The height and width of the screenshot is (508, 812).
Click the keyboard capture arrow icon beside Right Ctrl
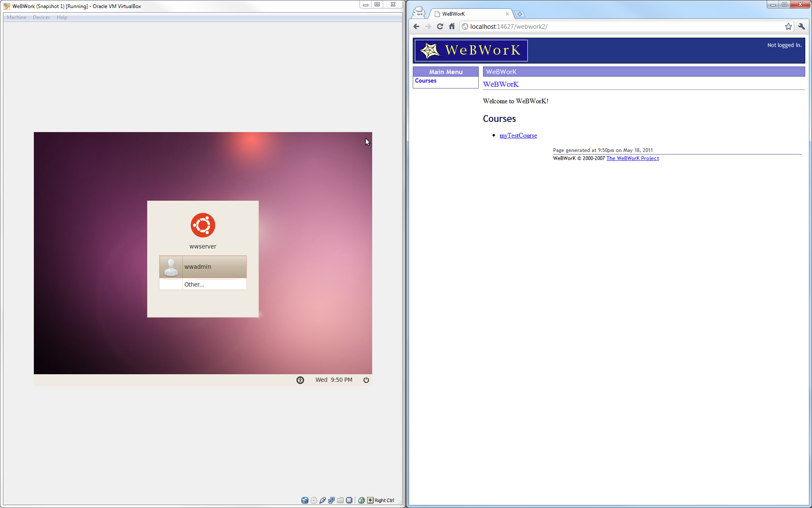370,500
